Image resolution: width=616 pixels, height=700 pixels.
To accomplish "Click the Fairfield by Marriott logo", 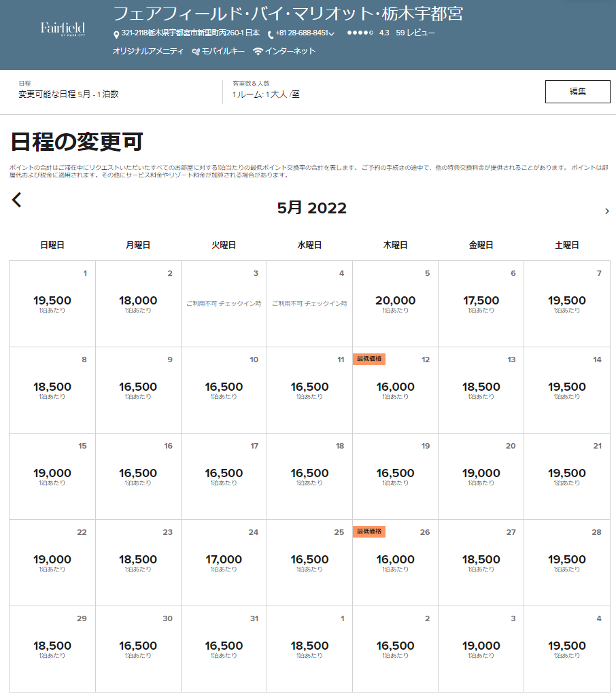I will pos(63,29).
